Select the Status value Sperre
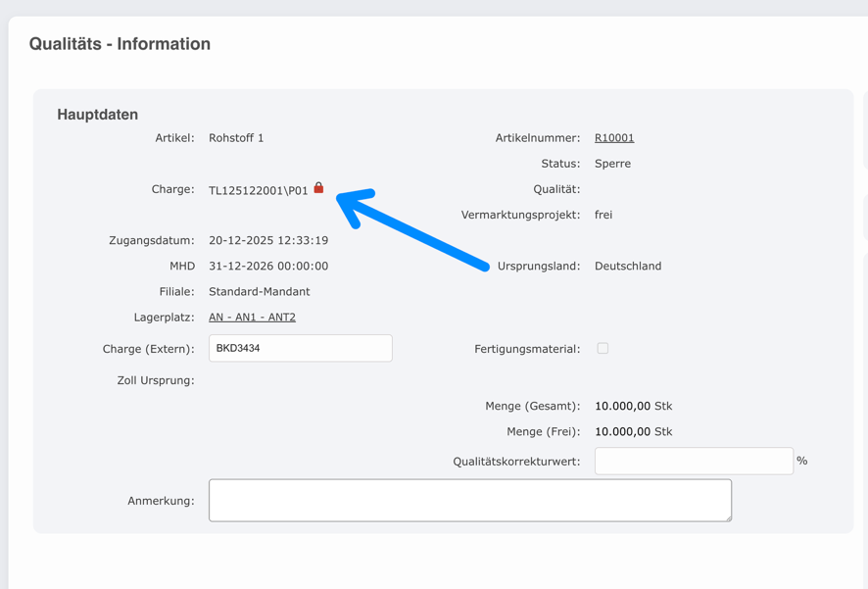The width and height of the screenshot is (868, 589). coord(612,163)
